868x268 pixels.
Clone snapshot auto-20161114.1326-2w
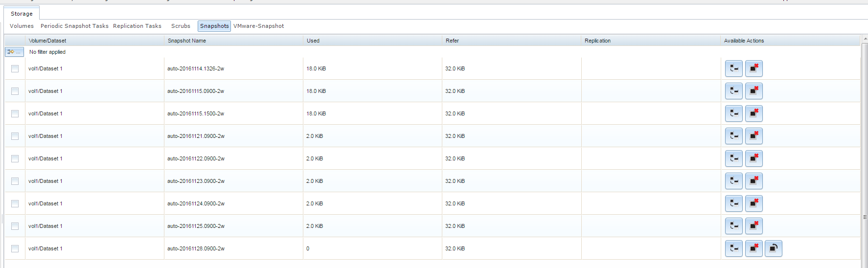[x=733, y=68]
